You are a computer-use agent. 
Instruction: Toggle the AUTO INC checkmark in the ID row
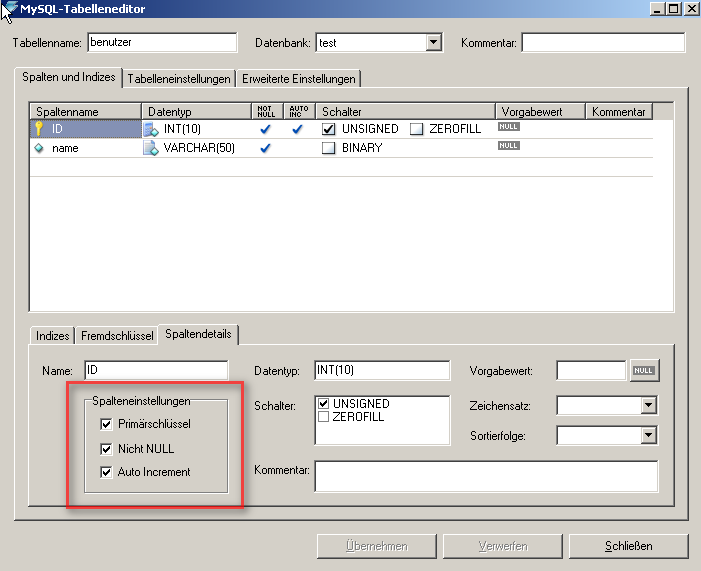[297, 129]
